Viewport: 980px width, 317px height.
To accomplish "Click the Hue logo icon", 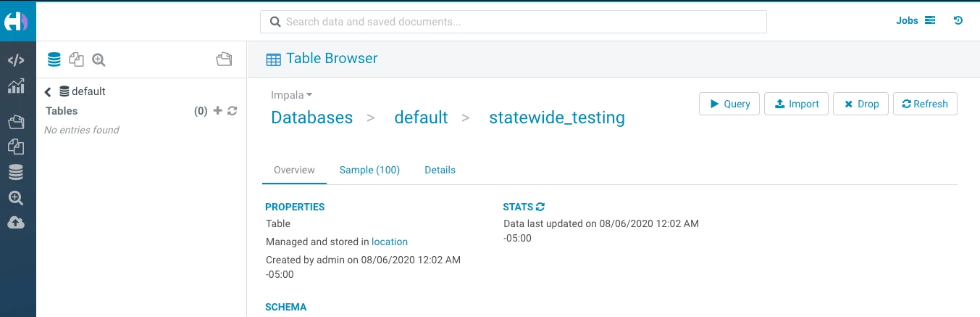I will coord(16,21).
